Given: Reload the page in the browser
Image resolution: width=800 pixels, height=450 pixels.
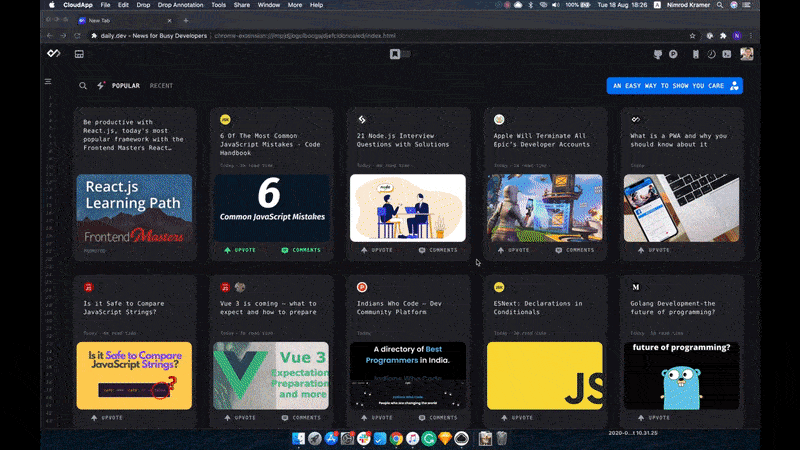Looking at the screenshot, I should [78, 36].
